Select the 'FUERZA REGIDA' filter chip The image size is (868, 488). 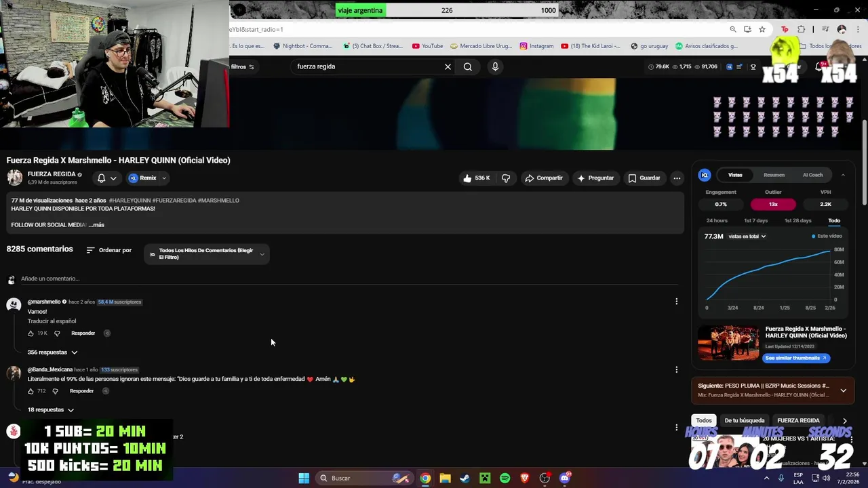point(798,421)
